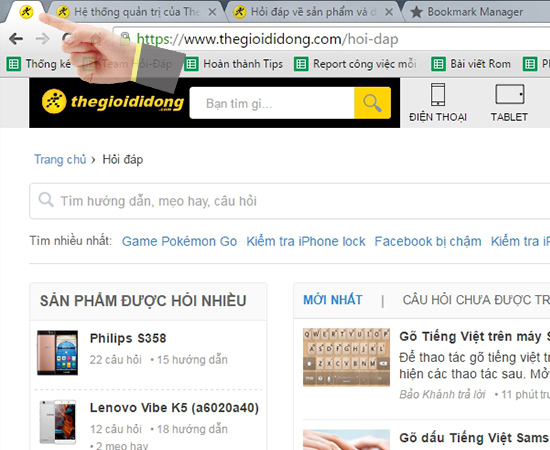Click the hand-typing article thumbnail
550x450 pixels.
pos(346,440)
